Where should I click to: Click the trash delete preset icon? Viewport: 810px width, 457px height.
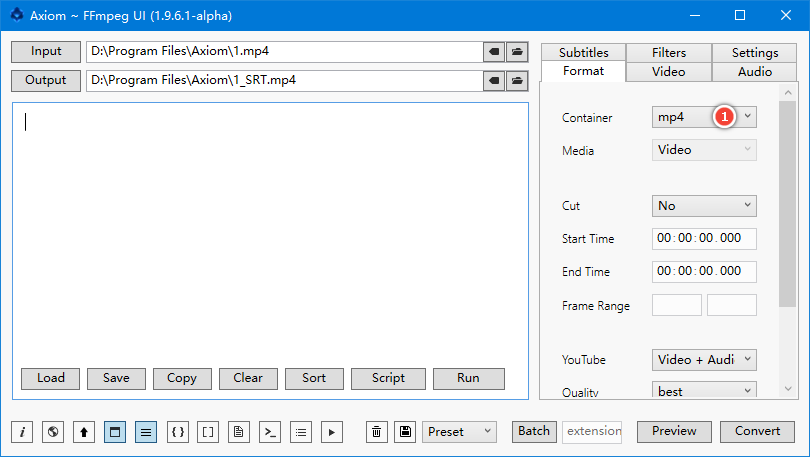tap(377, 432)
